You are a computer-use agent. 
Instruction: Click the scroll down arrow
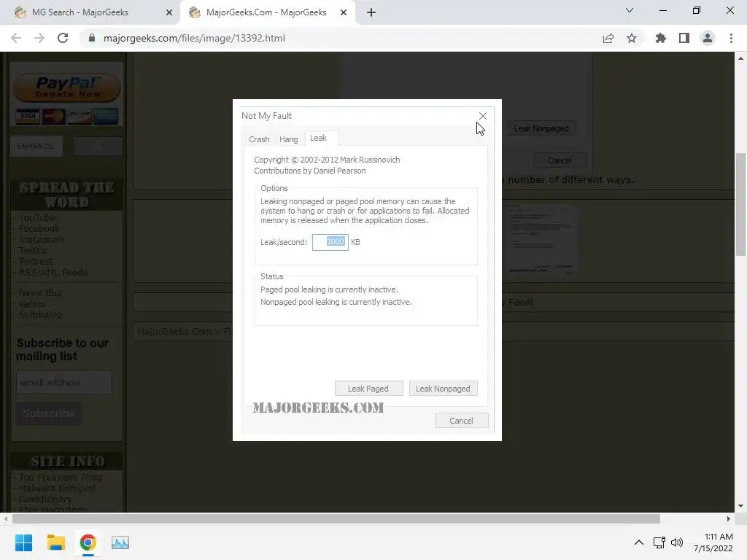[740, 506]
